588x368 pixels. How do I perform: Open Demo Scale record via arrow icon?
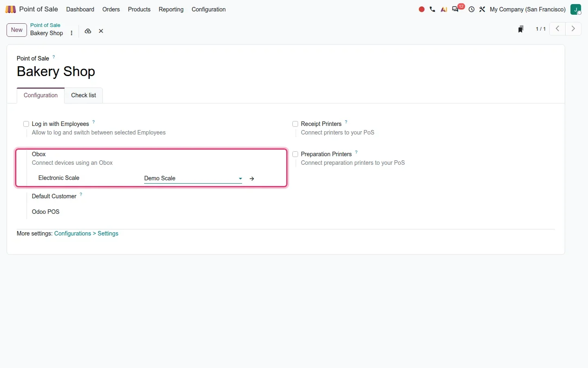click(252, 179)
